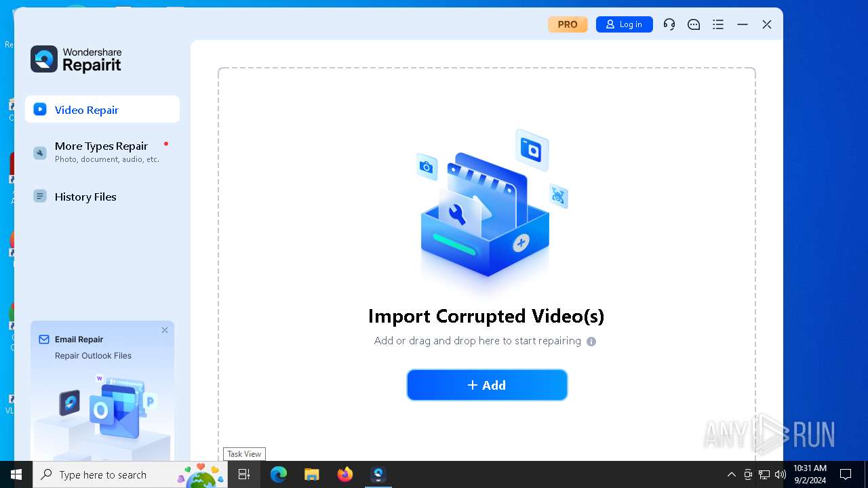
Task: Click the Video Repair play icon
Action: pyautogui.click(x=40, y=109)
